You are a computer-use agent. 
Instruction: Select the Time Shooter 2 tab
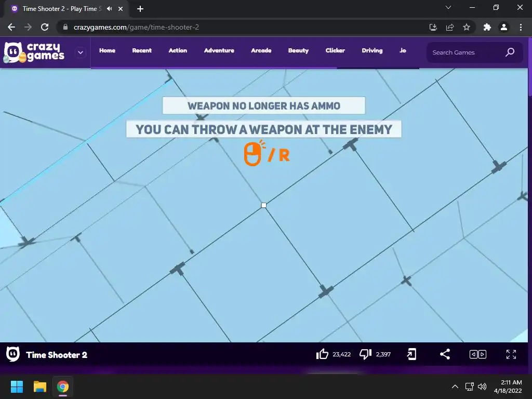pos(66,9)
